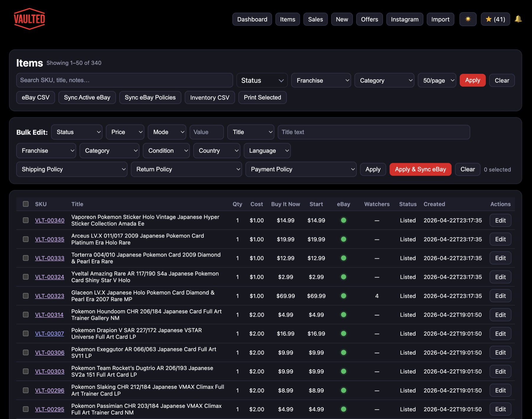Click green eBay status dot for VLT-00295
532x419 pixels.
pyautogui.click(x=343, y=409)
